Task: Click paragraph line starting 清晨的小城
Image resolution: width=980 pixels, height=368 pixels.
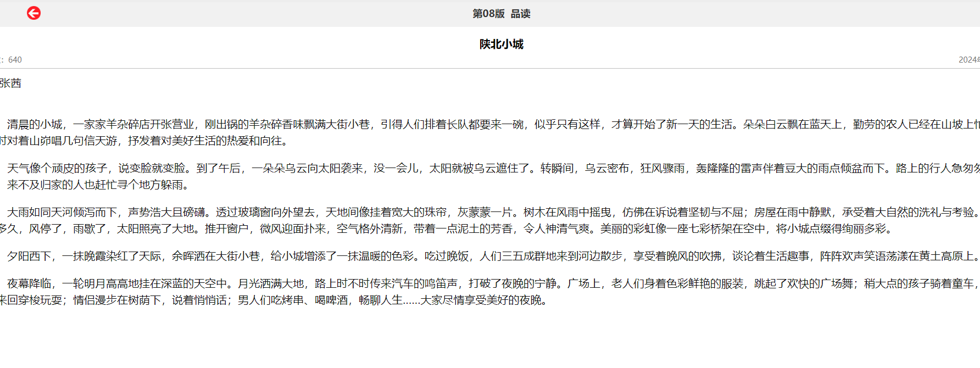Action: pos(493,124)
